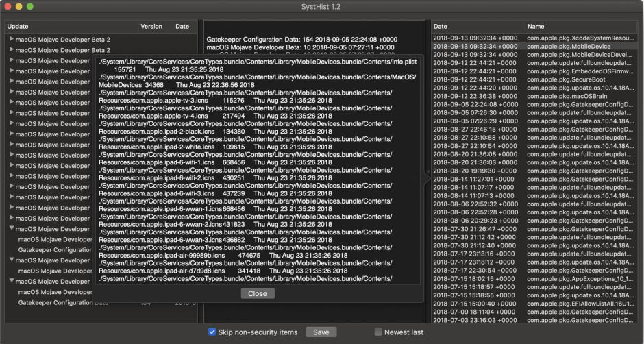Select the bottom Gatekeeper Configuration Data tree item

pyautogui.click(x=55, y=302)
